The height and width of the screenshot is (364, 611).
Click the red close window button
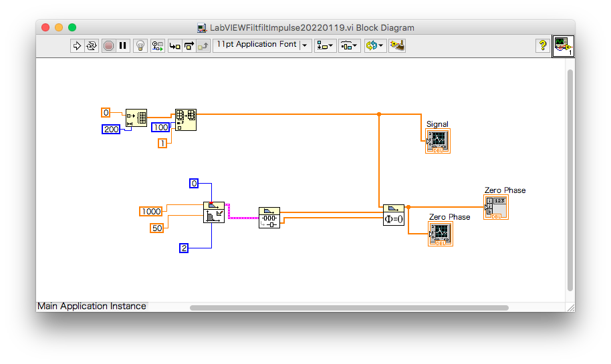click(x=45, y=27)
